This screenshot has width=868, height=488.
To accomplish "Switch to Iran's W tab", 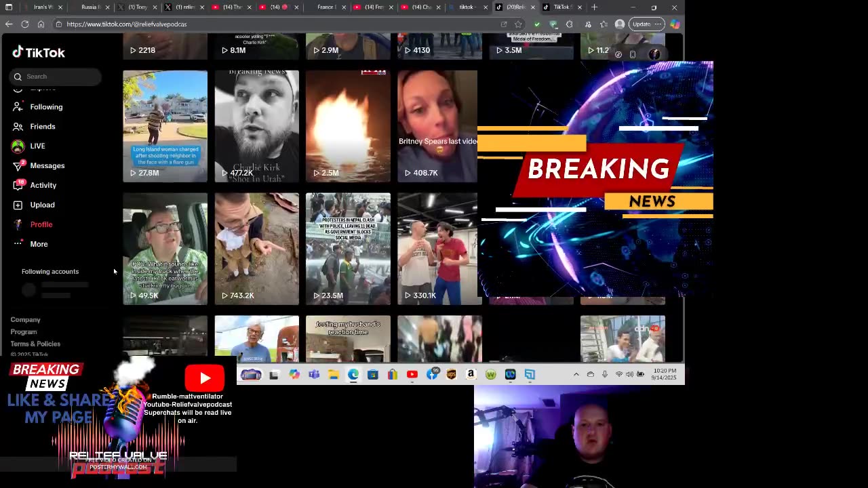I will pos(43,7).
